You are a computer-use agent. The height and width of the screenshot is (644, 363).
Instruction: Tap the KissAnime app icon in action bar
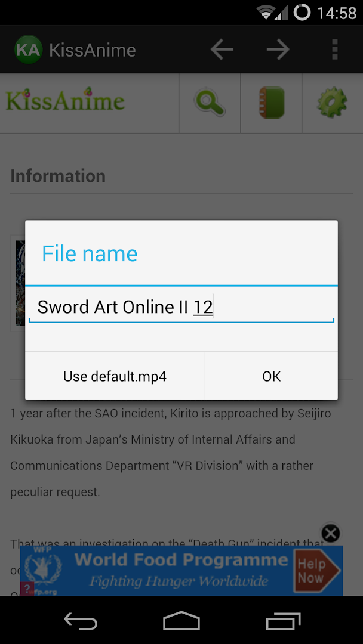point(28,50)
